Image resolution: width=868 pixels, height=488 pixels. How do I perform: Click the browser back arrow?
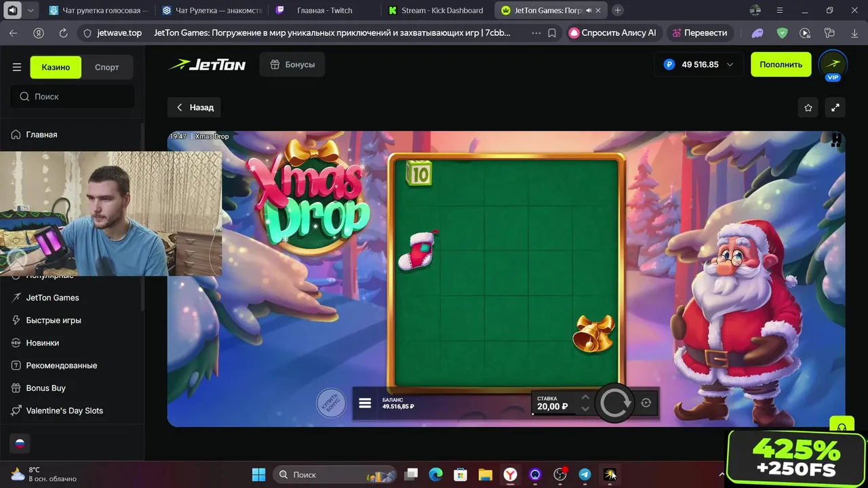click(14, 33)
